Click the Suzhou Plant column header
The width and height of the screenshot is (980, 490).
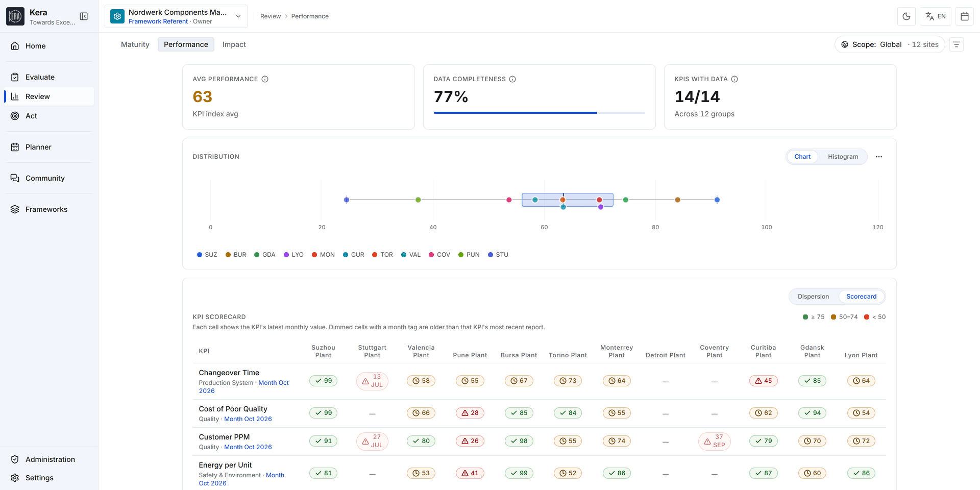[x=323, y=351]
